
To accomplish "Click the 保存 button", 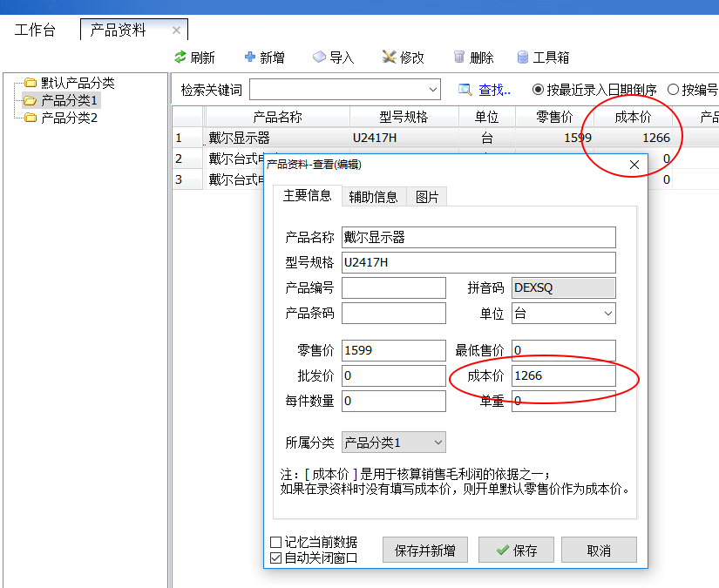I will pos(516,550).
